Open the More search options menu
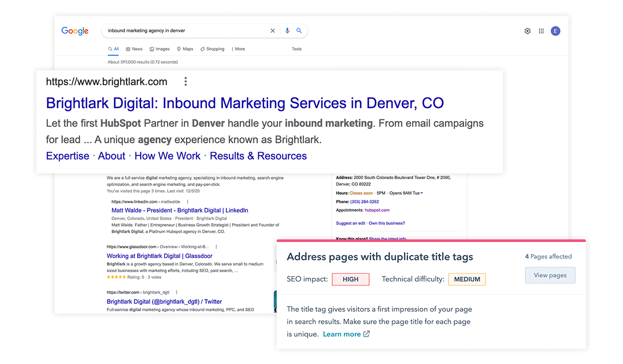623x364 pixels. coord(238,49)
